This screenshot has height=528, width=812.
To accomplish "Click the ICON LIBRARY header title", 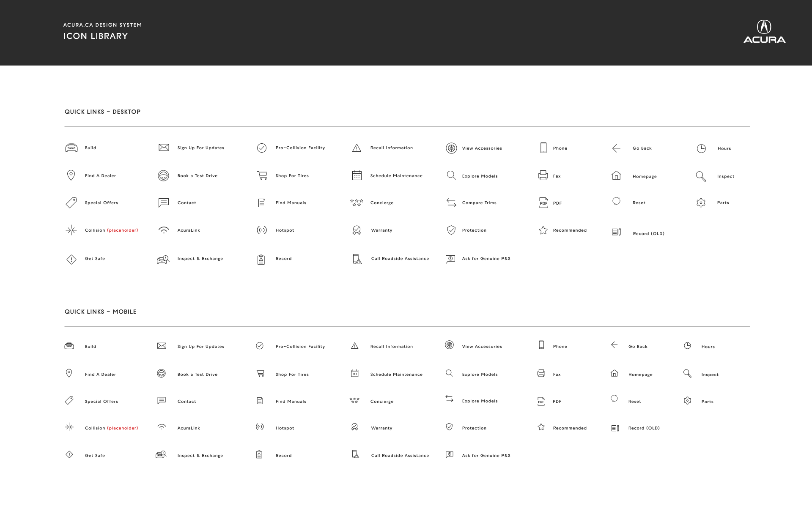I will (x=96, y=36).
